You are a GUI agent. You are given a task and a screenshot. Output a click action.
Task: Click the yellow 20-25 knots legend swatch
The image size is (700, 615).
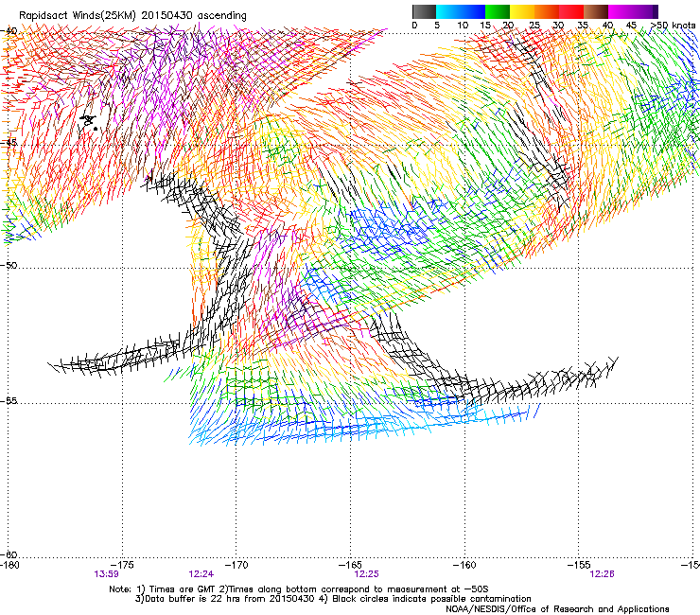click(522, 11)
